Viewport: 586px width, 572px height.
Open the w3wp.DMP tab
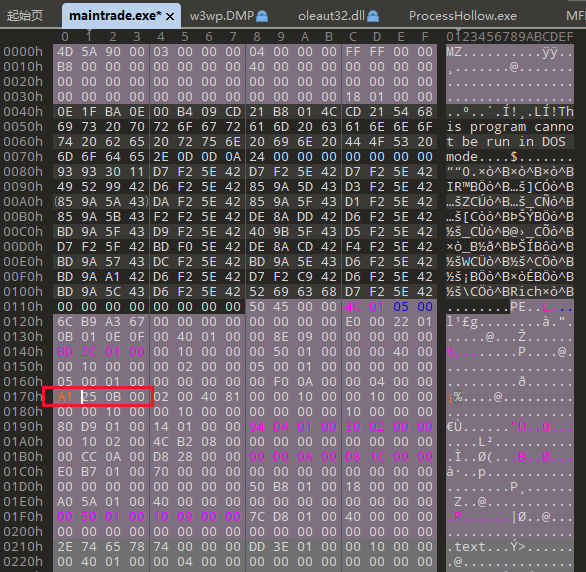pos(222,16)
